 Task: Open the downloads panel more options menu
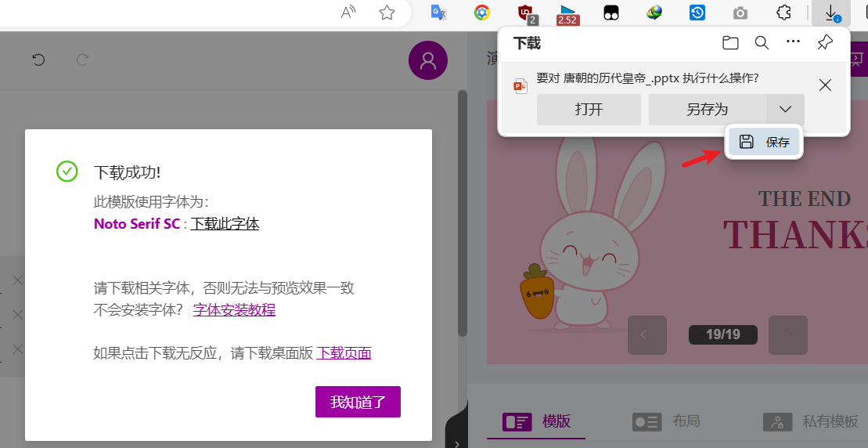pyautogui.click(x=794, y=42)
